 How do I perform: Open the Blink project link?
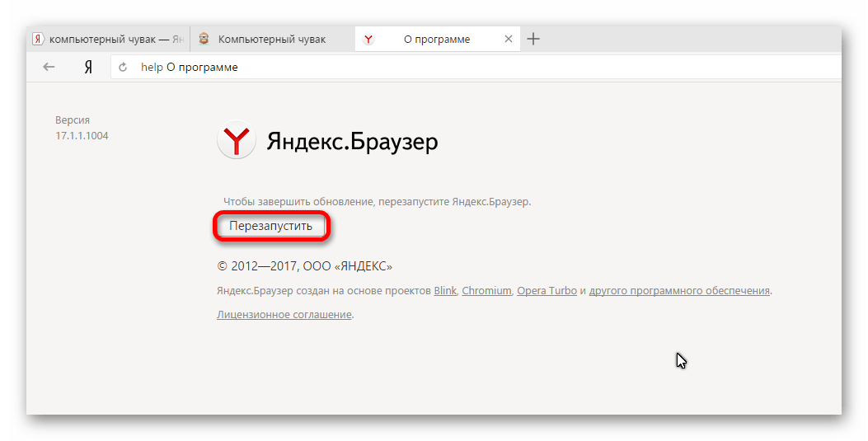444,291
